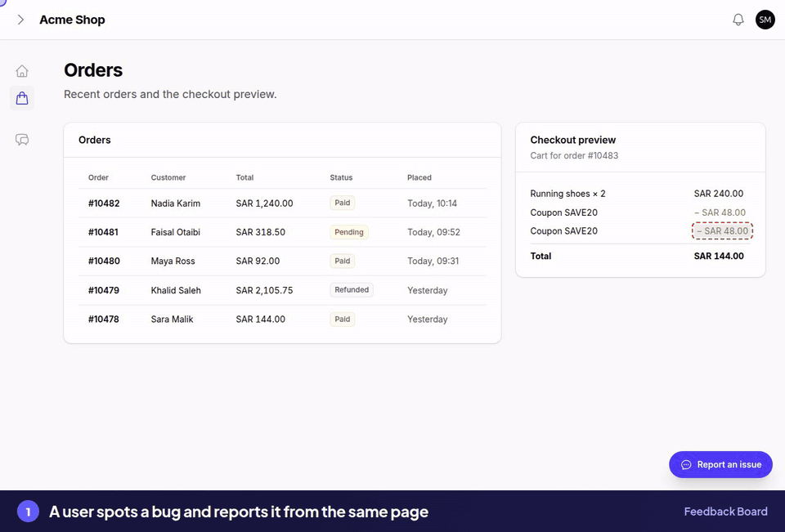Click the SAR 240.00 item price
Viewport: 785px width, 532px height.
719,194
